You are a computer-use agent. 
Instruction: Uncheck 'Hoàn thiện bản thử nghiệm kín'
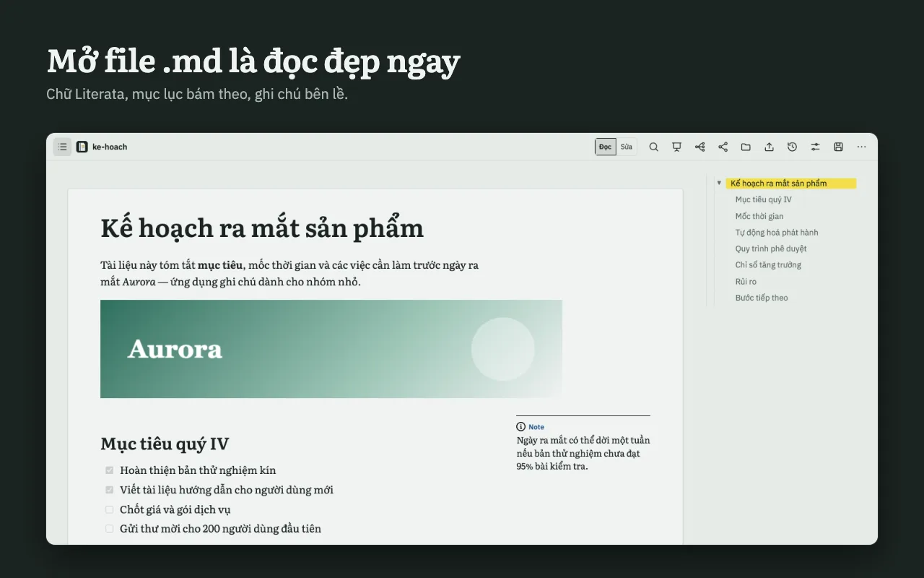point(110,470)
